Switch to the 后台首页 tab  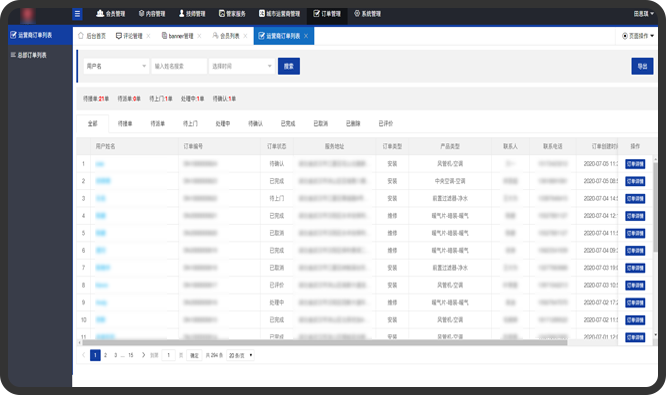[x=92, y=36]
